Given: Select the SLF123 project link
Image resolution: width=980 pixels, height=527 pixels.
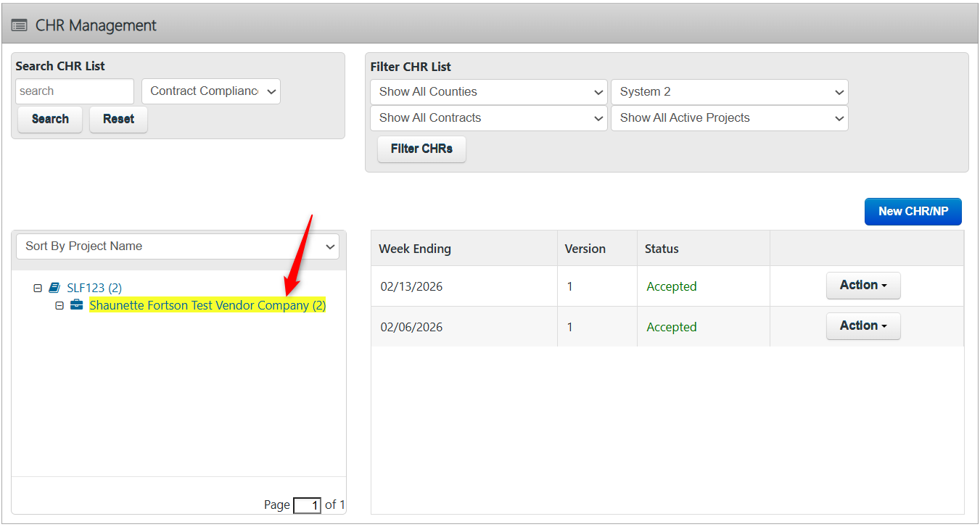Looking at the screenshot, I should (x=94, y=288).
